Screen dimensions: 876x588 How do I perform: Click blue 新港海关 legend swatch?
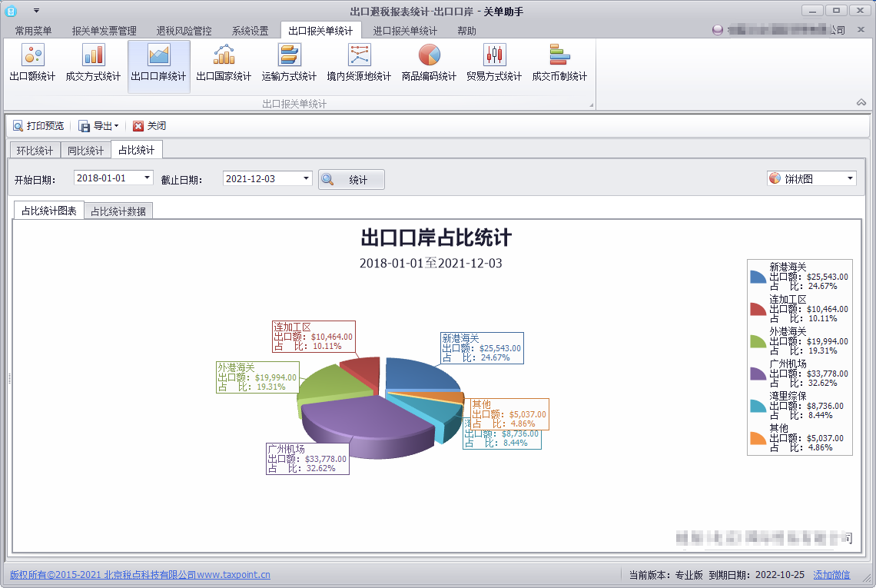click(x=758, y=277)
